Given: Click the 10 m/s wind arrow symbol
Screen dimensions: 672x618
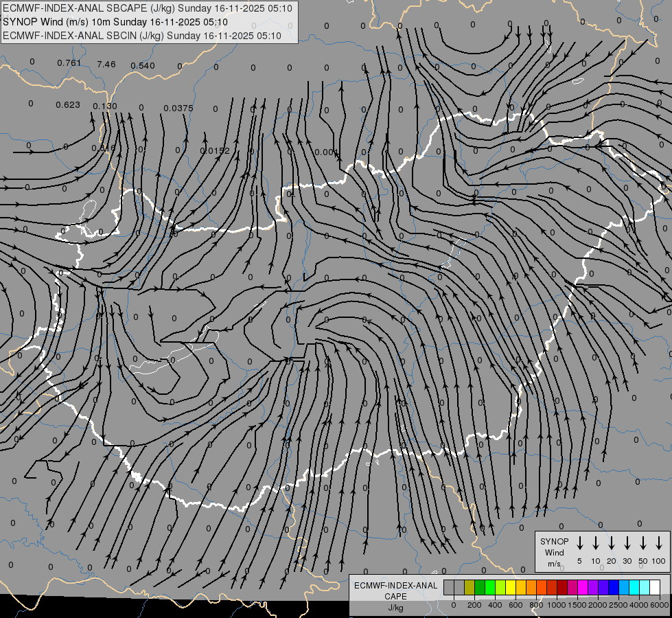Looking at the screenshot, I should [x=596, y=543].
